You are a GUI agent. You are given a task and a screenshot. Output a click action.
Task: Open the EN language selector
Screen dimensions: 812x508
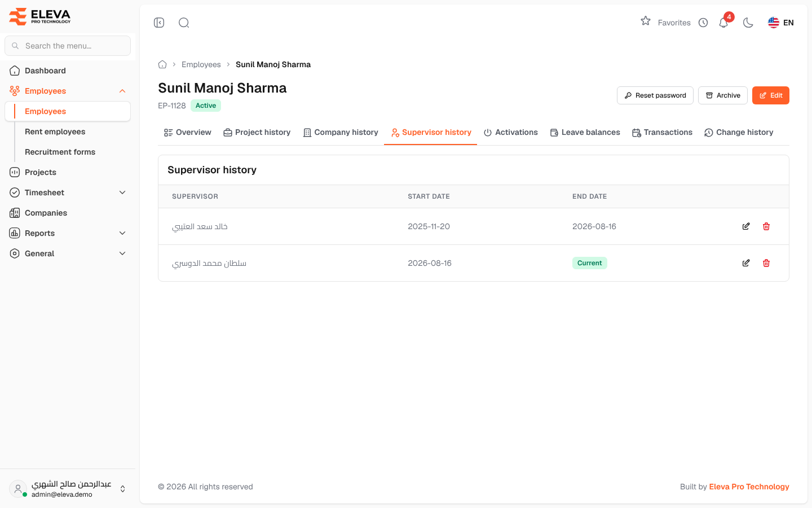781,23
